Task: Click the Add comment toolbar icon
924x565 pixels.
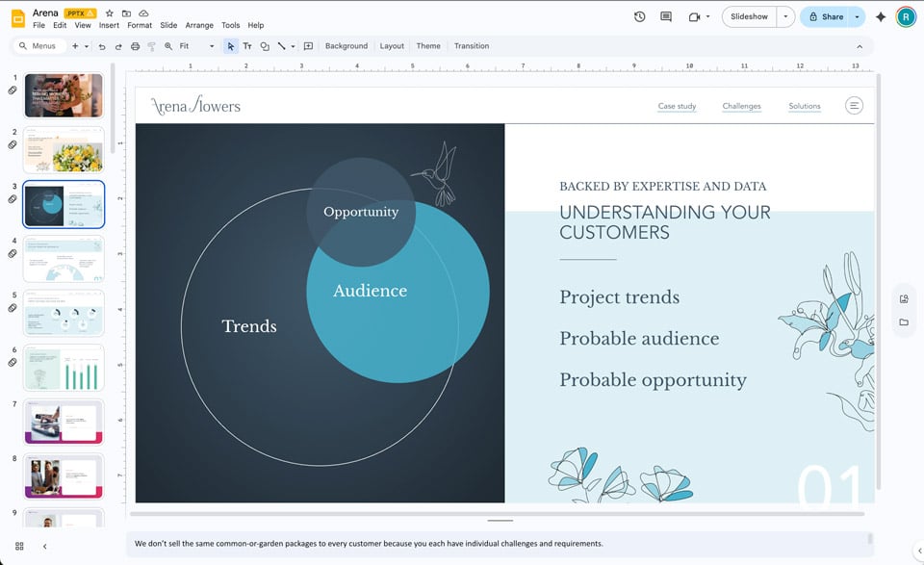Action: pos(308,46)
